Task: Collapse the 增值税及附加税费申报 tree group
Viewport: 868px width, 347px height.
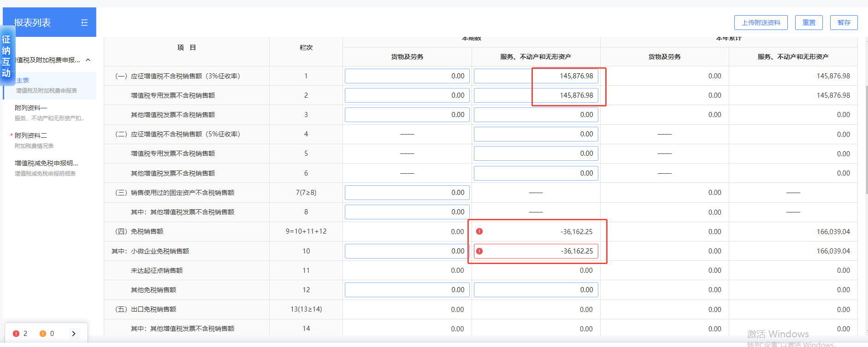Action: click(x=88, y=60)
